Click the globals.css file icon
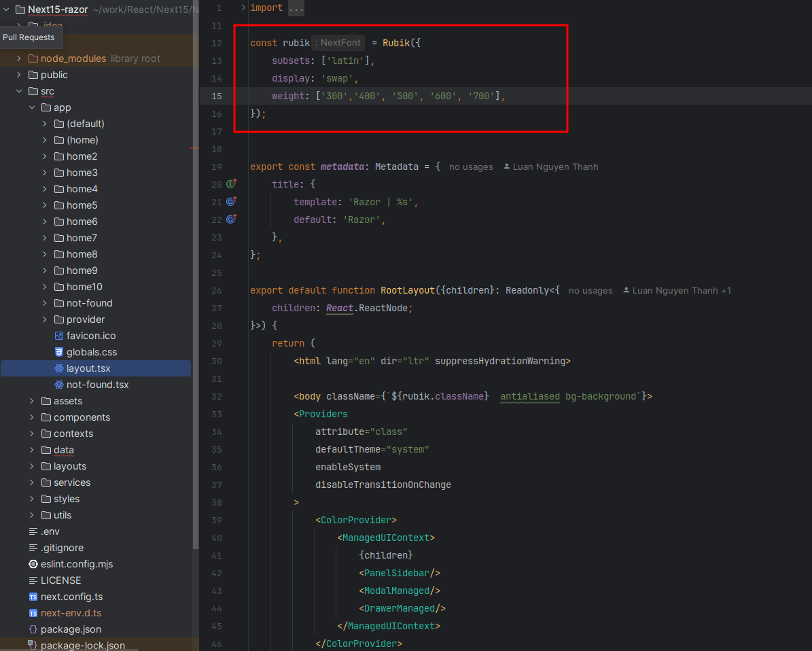The width and height of the screenshot is (812, 651). tap(59, 352)
